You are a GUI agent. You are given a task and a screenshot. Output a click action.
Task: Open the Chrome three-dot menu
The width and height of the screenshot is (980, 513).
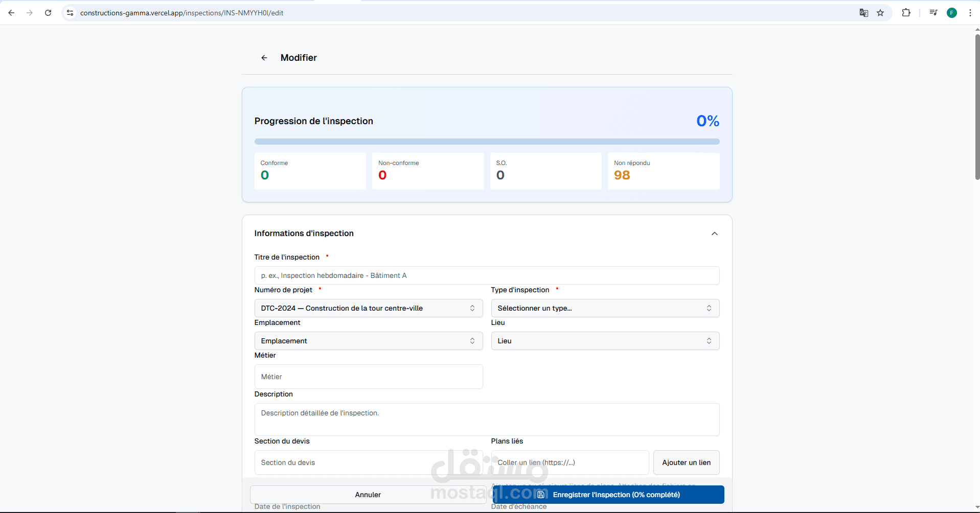970,13
